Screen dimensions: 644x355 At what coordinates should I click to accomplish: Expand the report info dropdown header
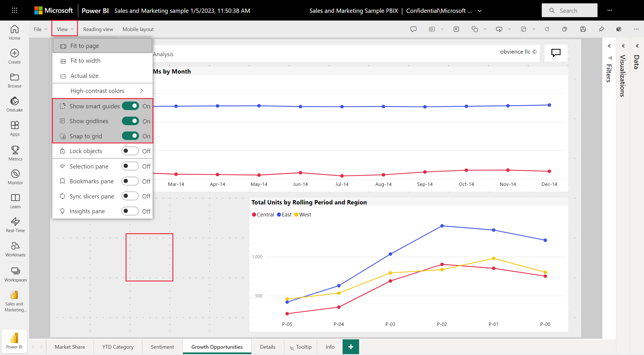pyautogui.click(x=480, y=11)
